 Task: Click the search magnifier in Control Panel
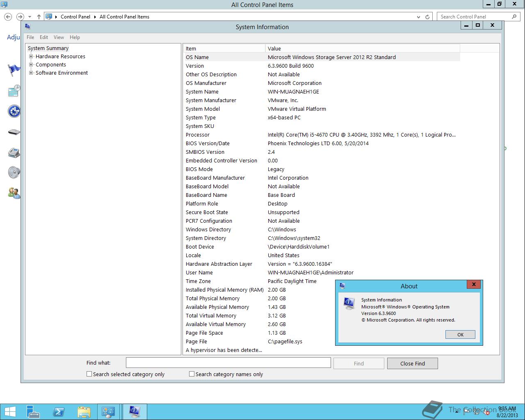pyautogui.click(x=514, y=16)
